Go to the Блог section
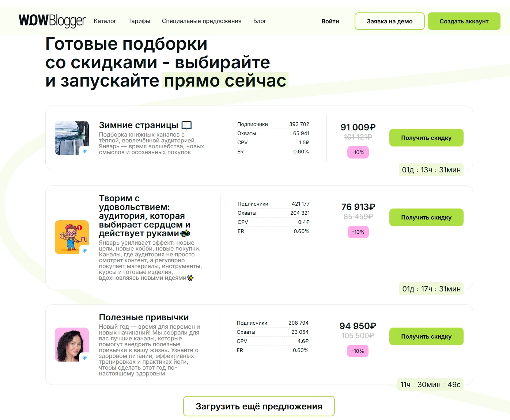510x420 pixels. pyautogui.click(x=260, y=21)
